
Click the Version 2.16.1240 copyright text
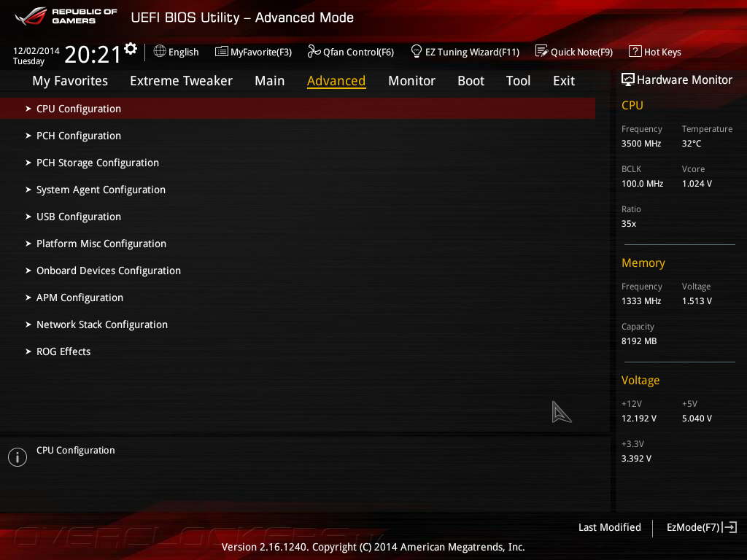[x=373, y=547]
